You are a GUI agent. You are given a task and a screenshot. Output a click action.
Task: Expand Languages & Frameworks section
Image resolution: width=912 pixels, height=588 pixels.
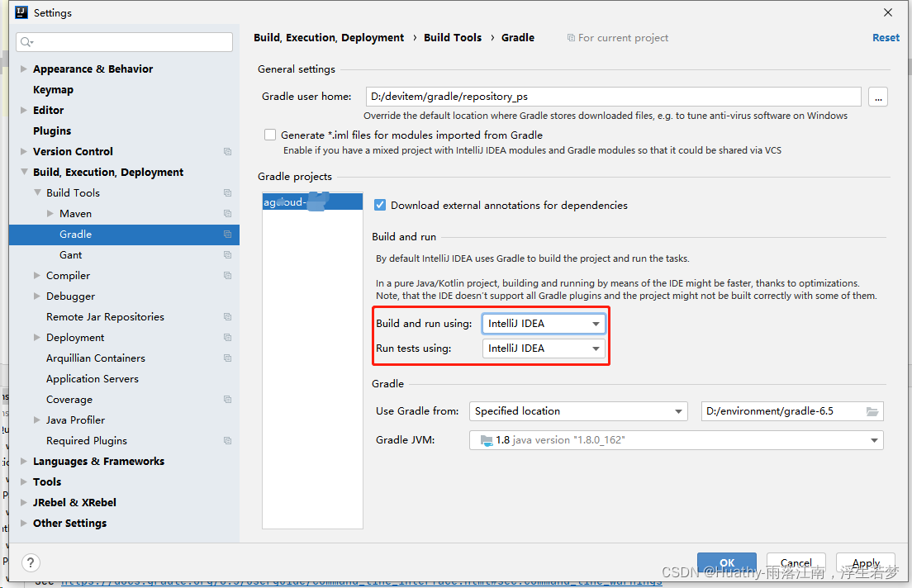(24, 461)
